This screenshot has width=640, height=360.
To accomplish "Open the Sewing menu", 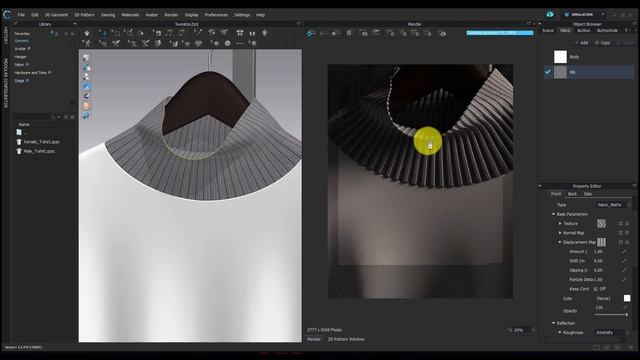I will 108,15.
